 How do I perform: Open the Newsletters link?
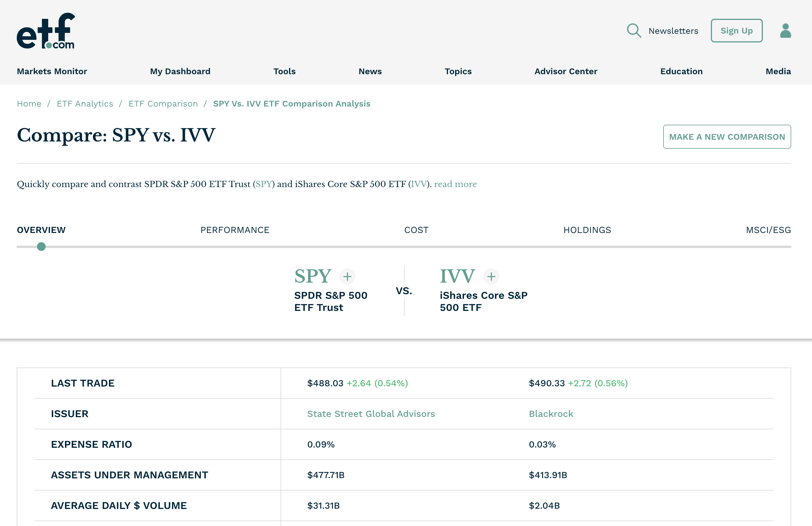tap(673, 31)
